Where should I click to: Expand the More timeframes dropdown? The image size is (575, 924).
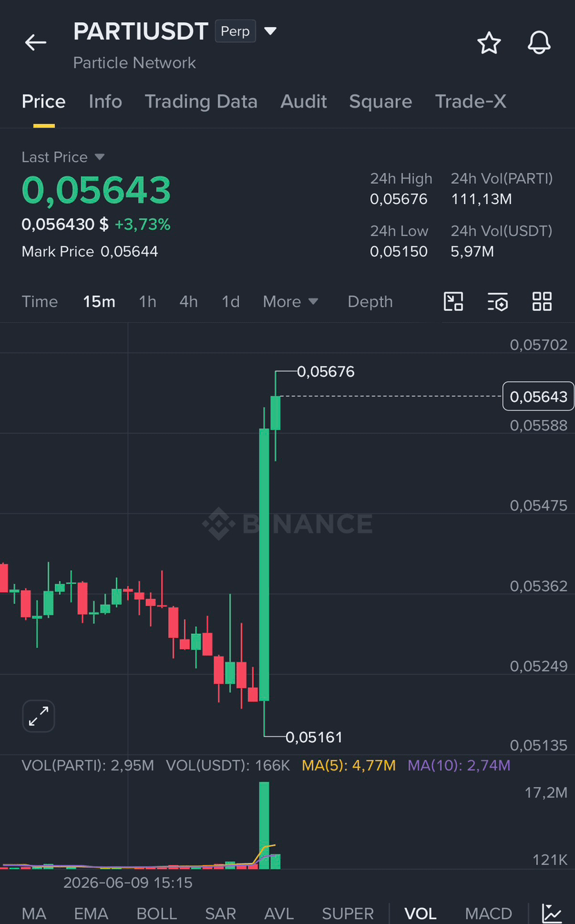(290, 301)
